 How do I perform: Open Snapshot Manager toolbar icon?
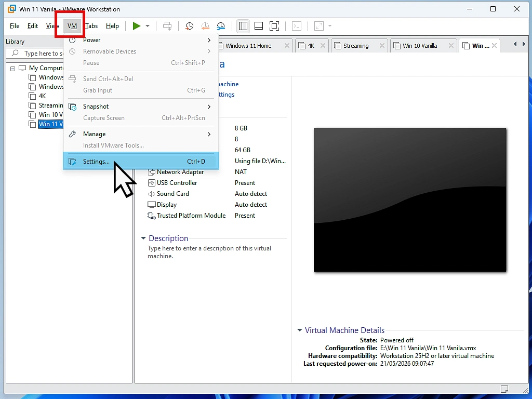[221, 26]
